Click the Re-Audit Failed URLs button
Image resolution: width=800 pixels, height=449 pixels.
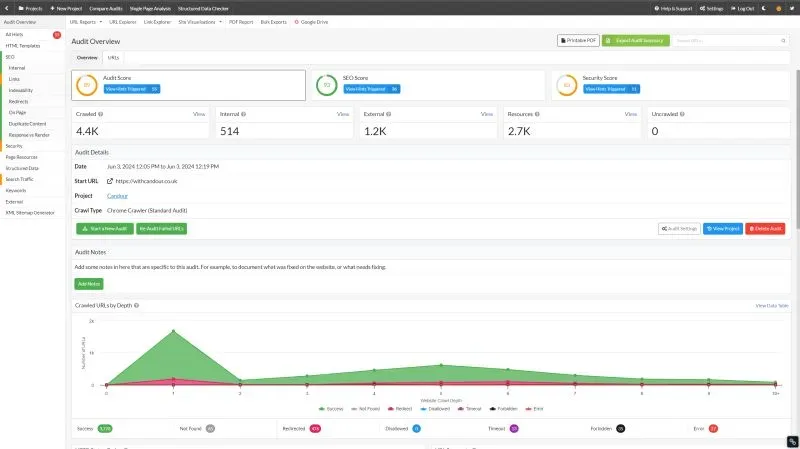point(161,229)
